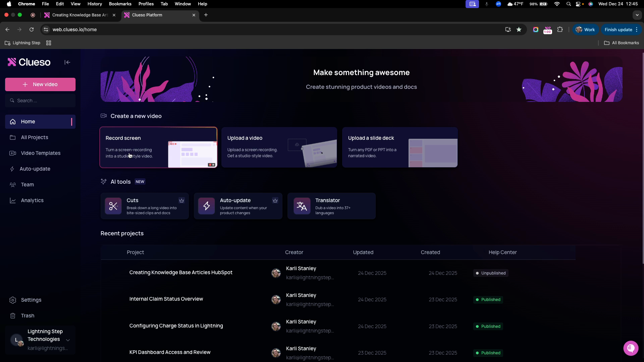Click the Record screen card
Screen dimensions: 644x362
tap(158, 147)
